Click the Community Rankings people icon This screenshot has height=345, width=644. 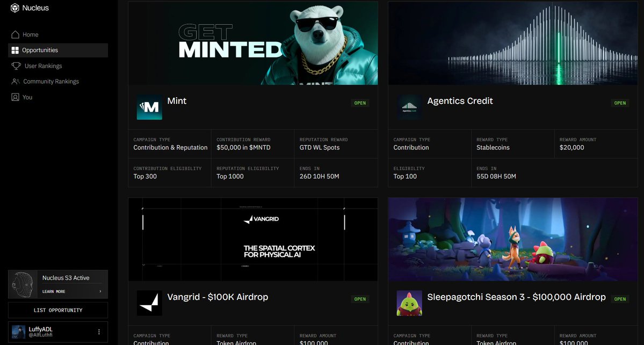(16, 81)
